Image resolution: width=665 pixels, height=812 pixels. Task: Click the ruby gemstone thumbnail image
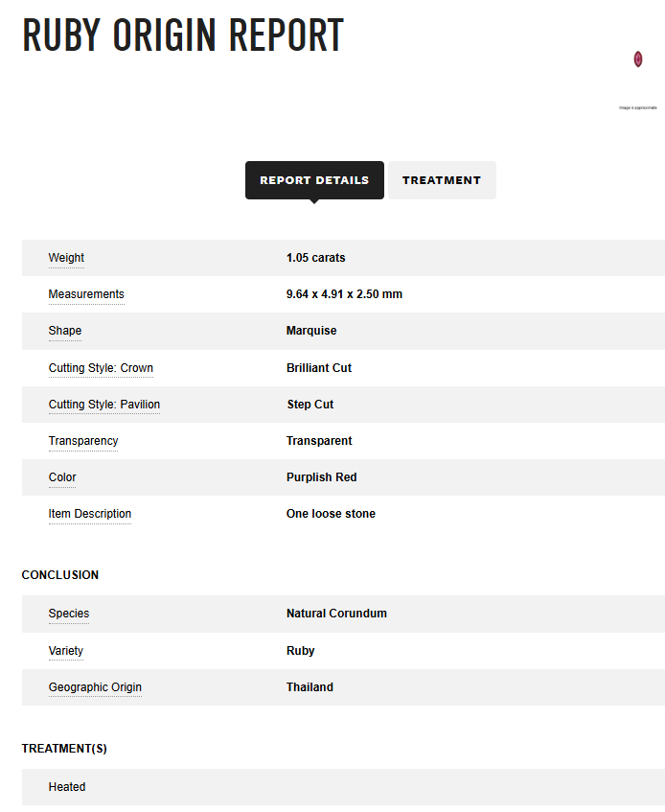click(x=637, y=59)
